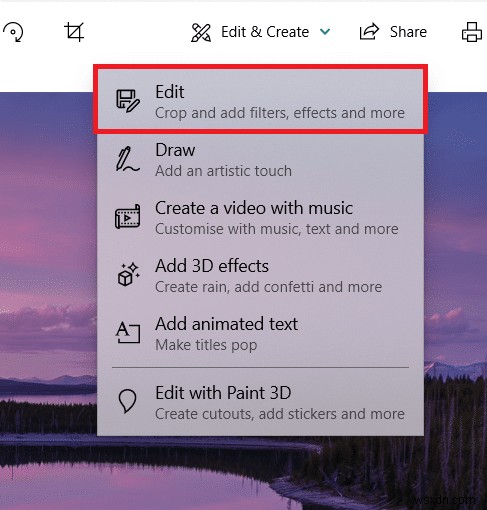The height and width of the screenshot is (510, 487).
Task: Choose Edit from the menu
Action: click(x=260, y=99)
